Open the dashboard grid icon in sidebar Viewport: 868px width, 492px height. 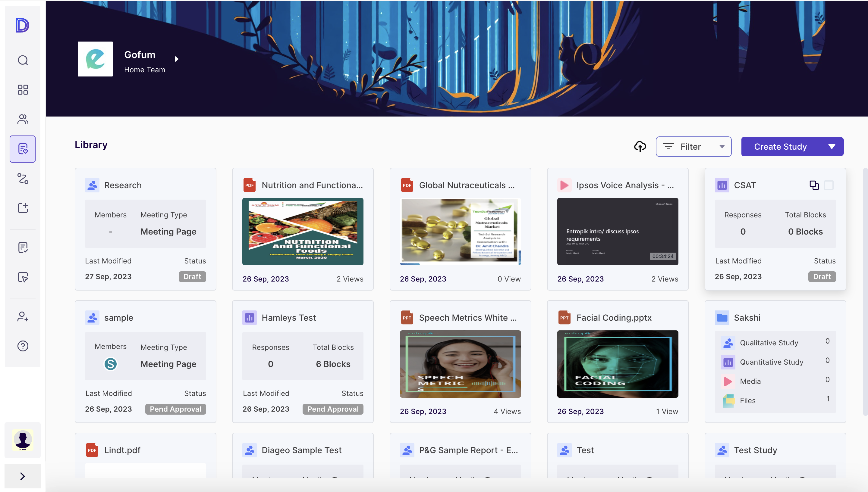pos(23,89)
